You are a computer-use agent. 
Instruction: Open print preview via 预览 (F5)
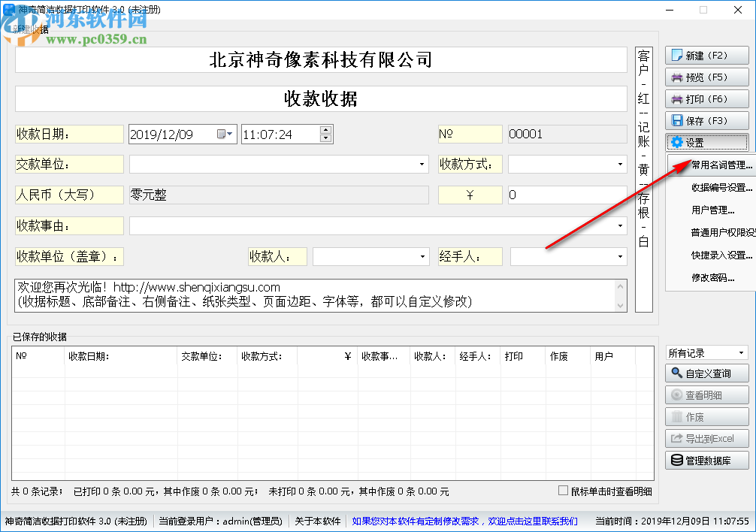706,77
